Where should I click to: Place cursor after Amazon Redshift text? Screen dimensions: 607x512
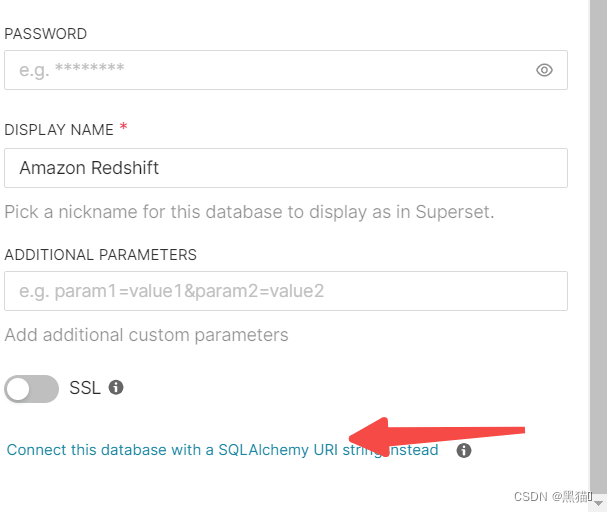[160, 168]
